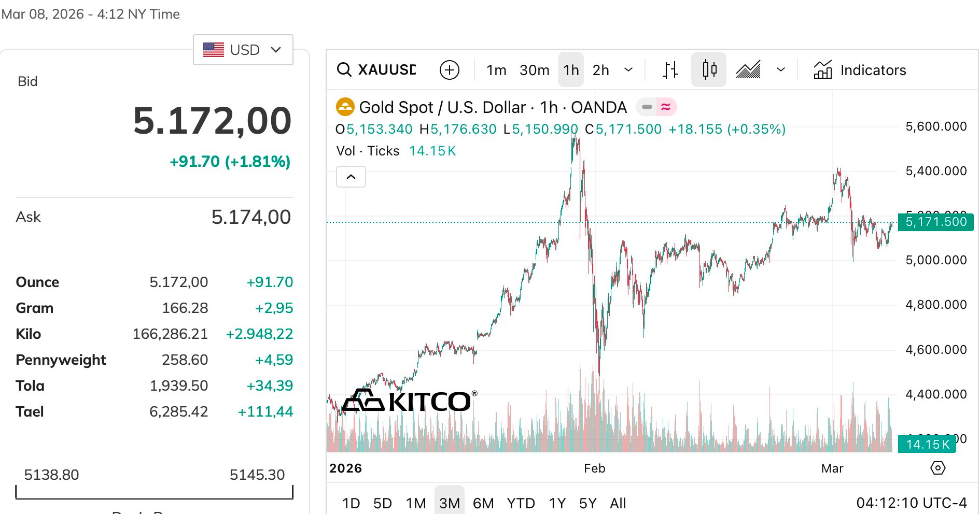The image size is (980, 514).
Task: Select the candlestick chart style icon
Action: click(x=709, y=69)
